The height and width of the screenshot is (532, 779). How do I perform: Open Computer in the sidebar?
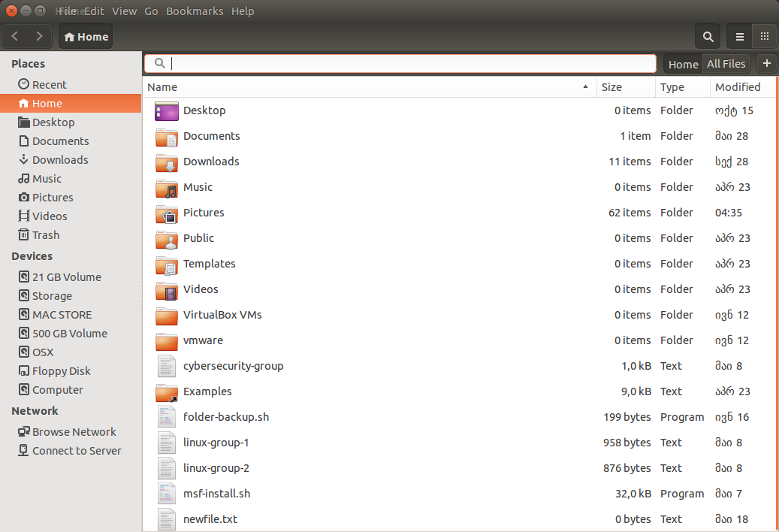coord(71,390)
